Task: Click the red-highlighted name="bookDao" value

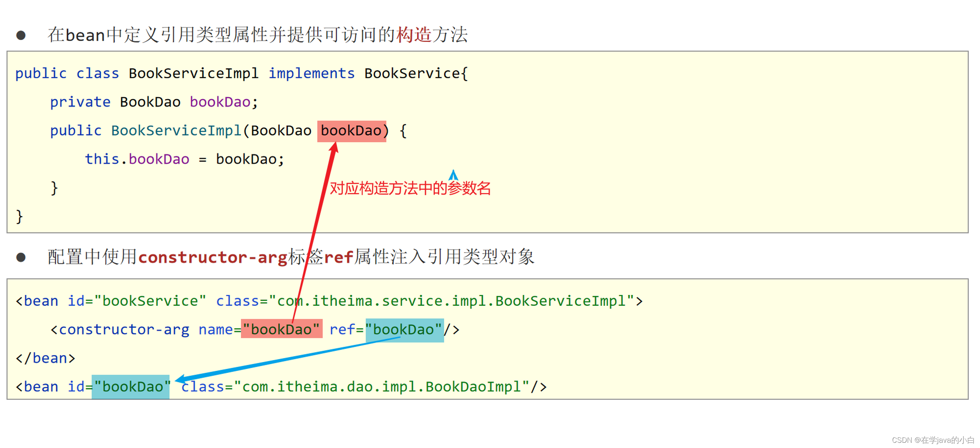Action: 281,329
